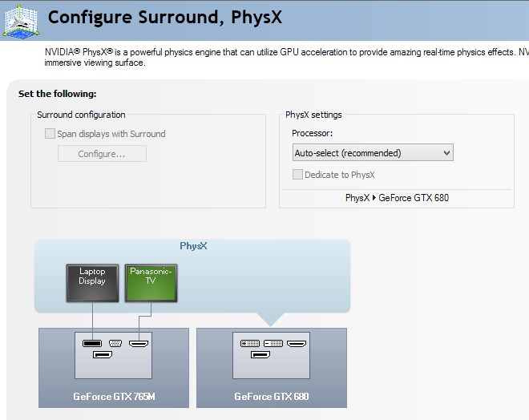Toggle Dedicate to PhysX checkbox

click(297, 175)
